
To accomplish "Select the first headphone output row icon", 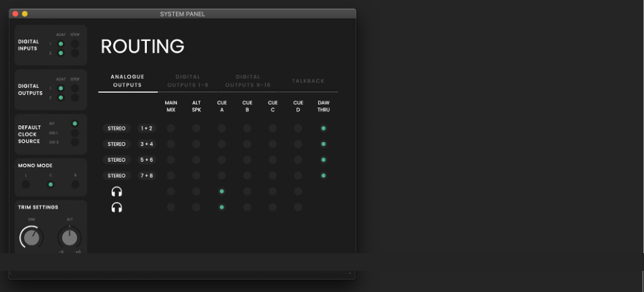I will [117, 192].
